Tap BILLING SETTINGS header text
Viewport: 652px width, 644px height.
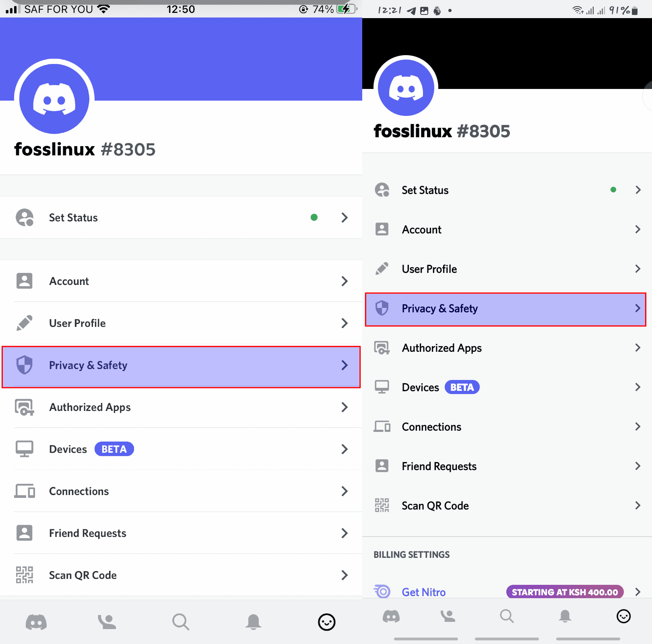pos(412,555)
